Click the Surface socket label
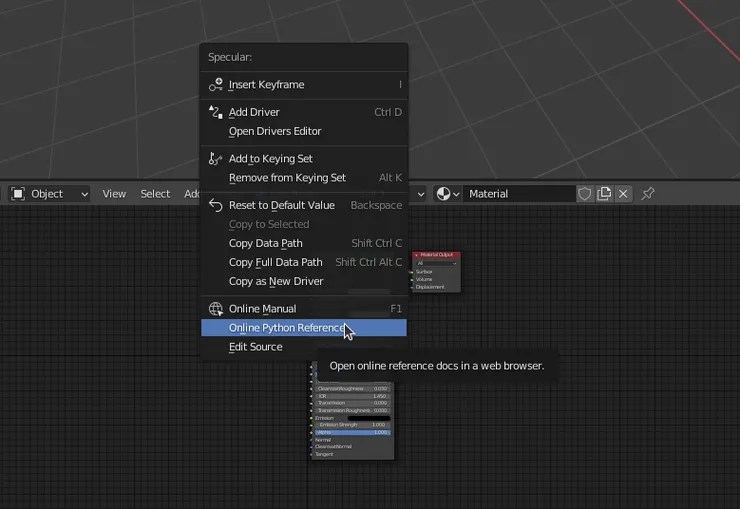The width and height of the screenshot is (740, 509). (x=424, y=272)
